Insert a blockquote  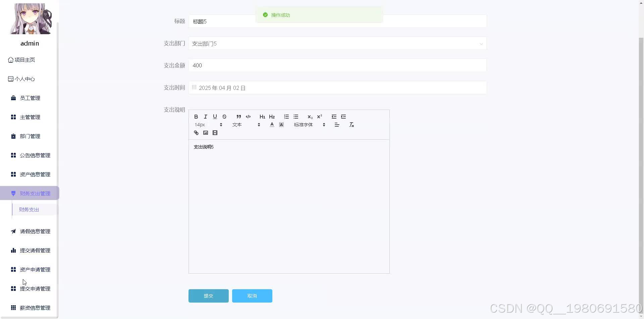(x=238, y=117)
